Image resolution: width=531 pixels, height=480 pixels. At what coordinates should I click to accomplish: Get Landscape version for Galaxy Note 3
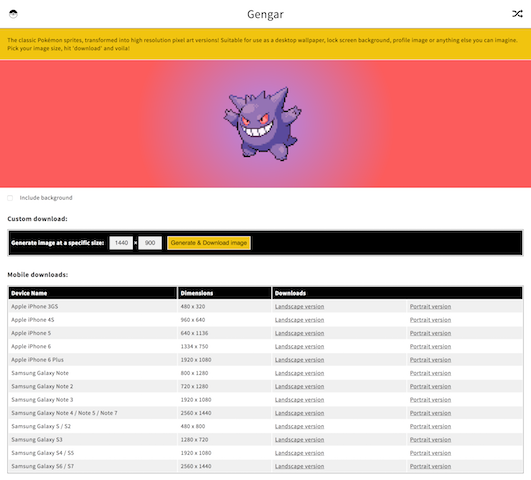click(x=299, y=400)
